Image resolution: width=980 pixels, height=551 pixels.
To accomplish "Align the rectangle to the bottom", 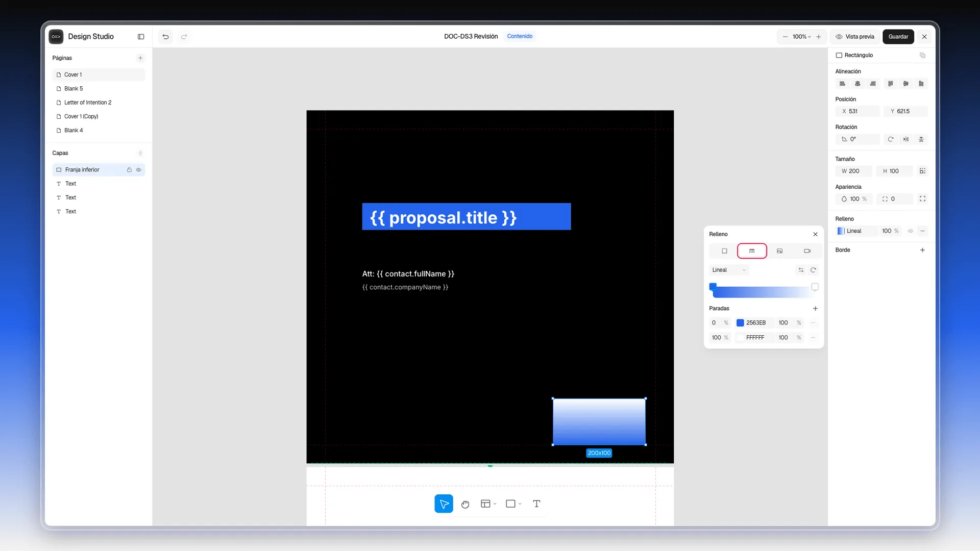I will [x=921, y=84].
